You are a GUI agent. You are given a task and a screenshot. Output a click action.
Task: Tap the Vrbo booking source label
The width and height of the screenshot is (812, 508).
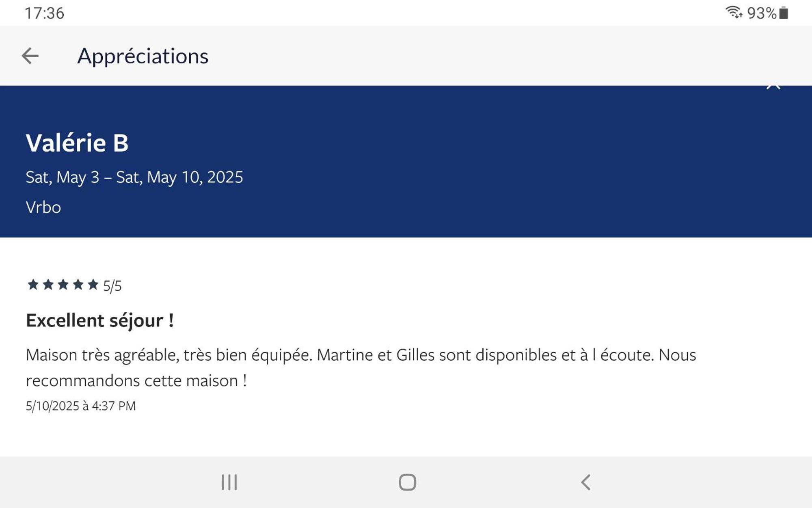[x=43, y=208]
